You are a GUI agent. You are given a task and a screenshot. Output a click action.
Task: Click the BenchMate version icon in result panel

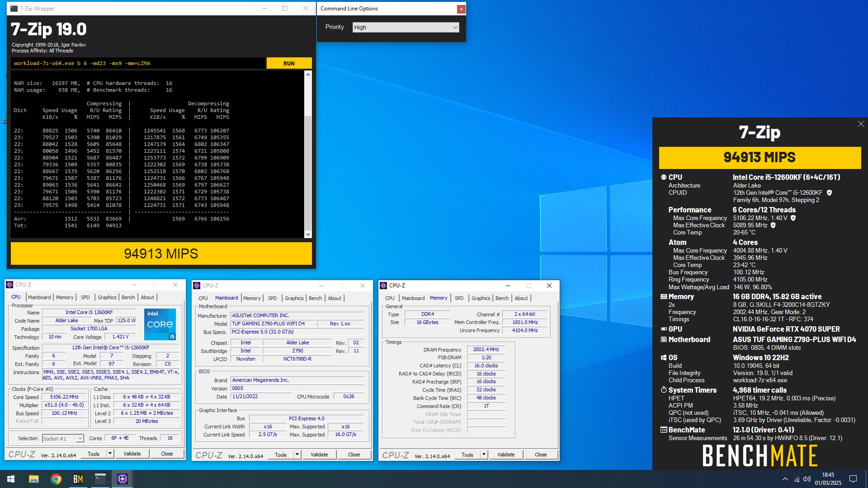664,430
